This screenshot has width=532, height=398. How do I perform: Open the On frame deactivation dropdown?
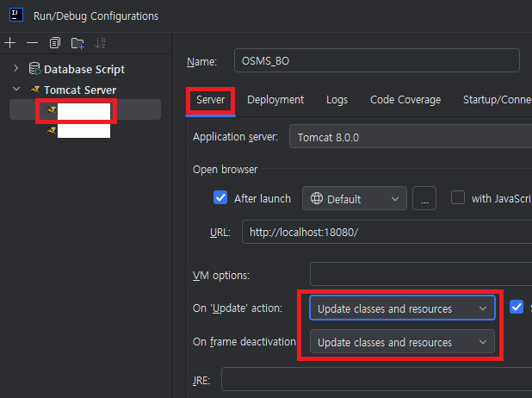click(402, 342)
